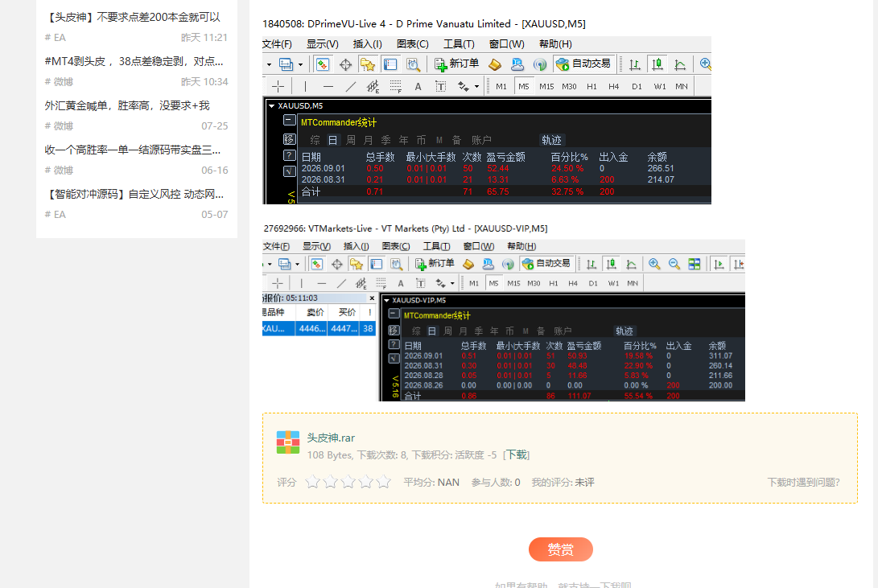Collapse VTMarkets MTCommander panel with minus icon
This screenshot has height=588, width=878.
pyautogui.click(x=394, y=314)
